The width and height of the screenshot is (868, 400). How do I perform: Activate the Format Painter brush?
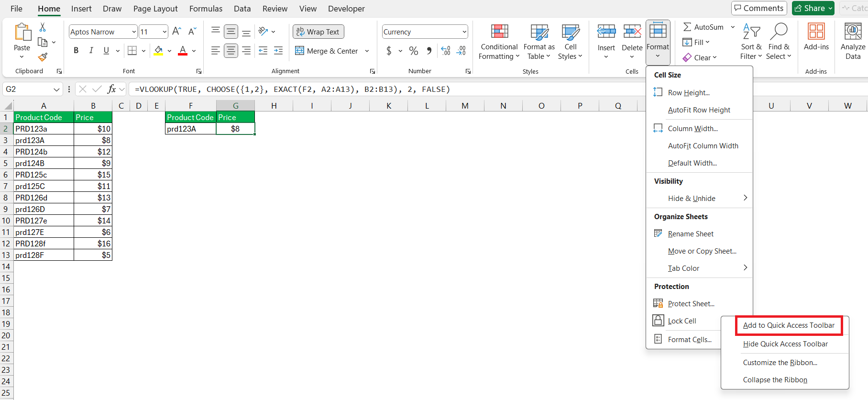coord(43,57)
